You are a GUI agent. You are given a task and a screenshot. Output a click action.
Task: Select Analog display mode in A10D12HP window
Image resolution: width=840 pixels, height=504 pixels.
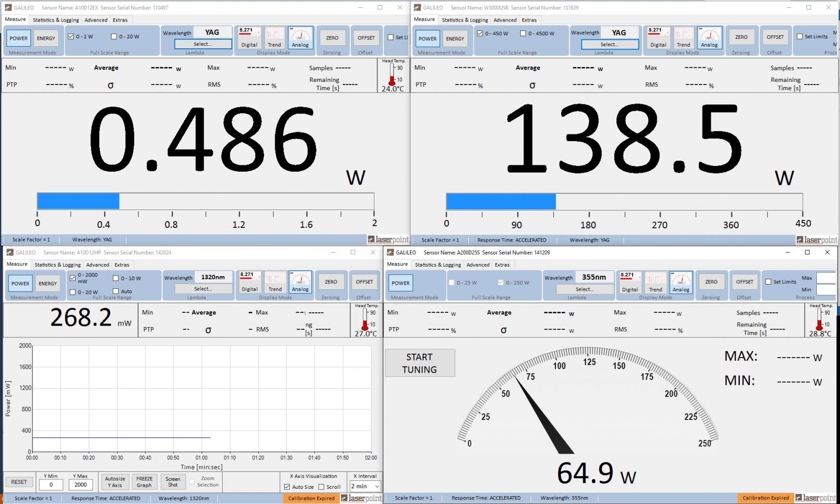(300, 282)
